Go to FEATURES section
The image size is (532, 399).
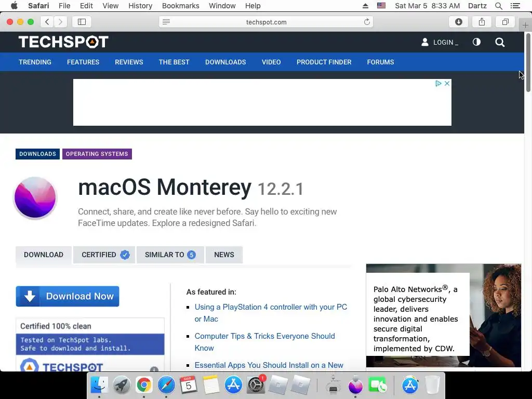(x=83, y=62)
